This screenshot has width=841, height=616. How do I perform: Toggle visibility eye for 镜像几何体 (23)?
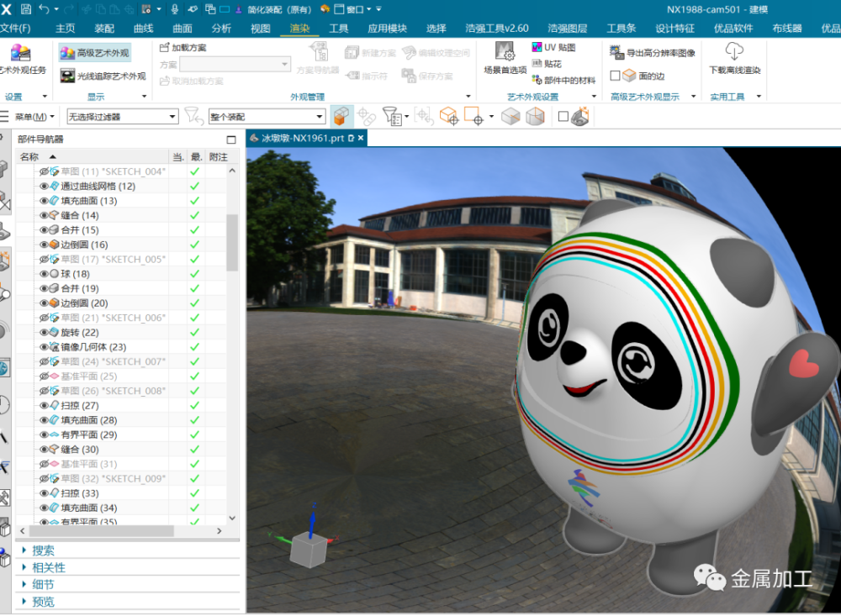(44, 347)
